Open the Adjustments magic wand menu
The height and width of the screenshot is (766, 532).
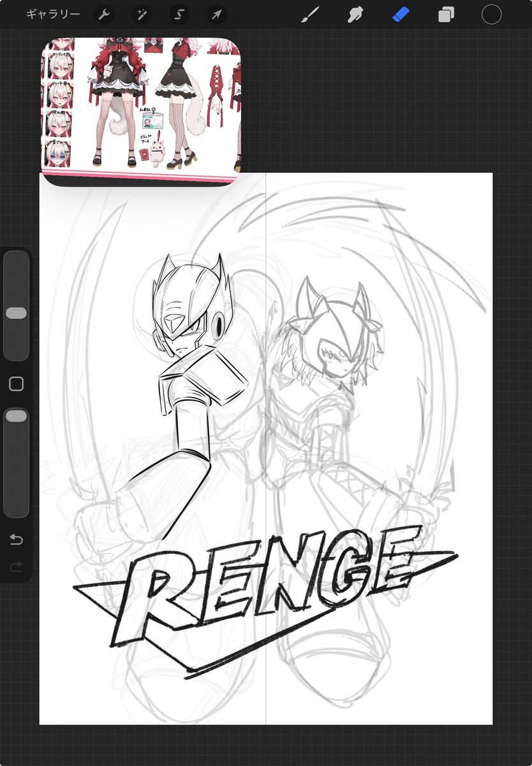(142, 15)
